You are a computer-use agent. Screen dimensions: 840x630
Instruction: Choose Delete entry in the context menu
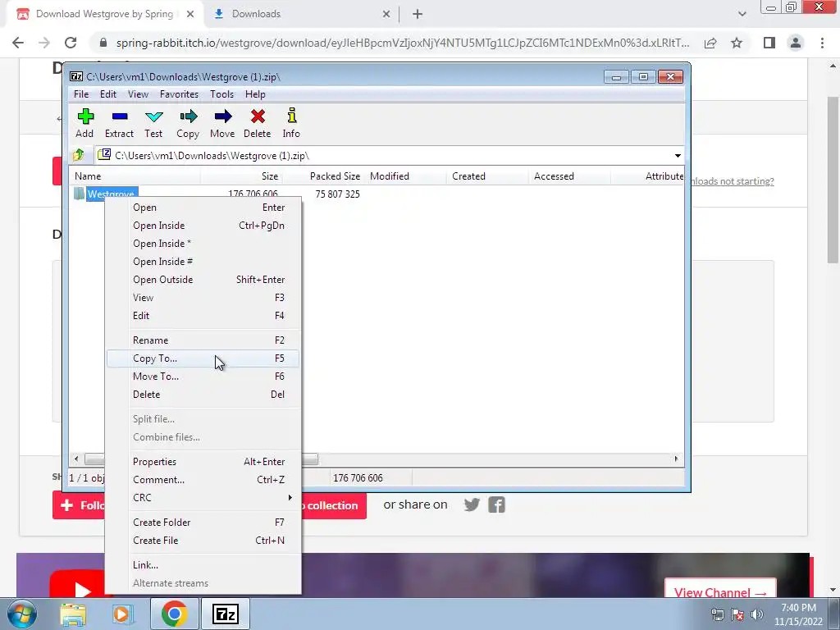click(203, 395)
